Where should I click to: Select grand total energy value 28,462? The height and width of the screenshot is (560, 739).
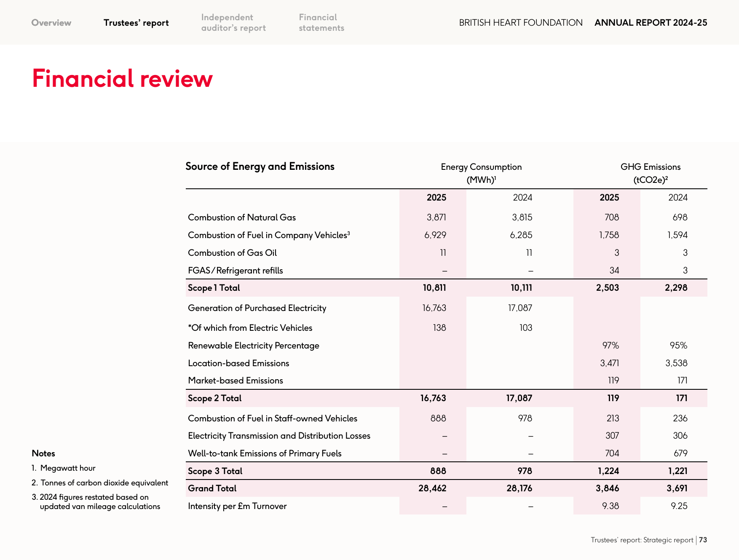(x=432, y=488)
